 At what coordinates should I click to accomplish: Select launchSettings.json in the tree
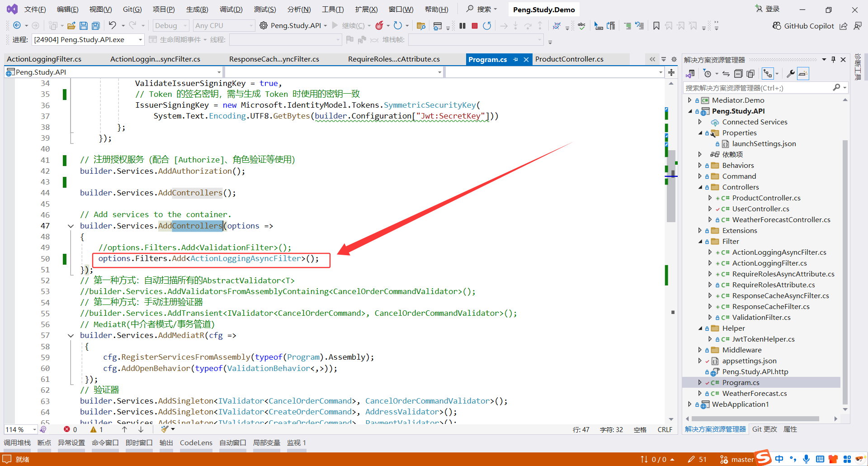764,143
